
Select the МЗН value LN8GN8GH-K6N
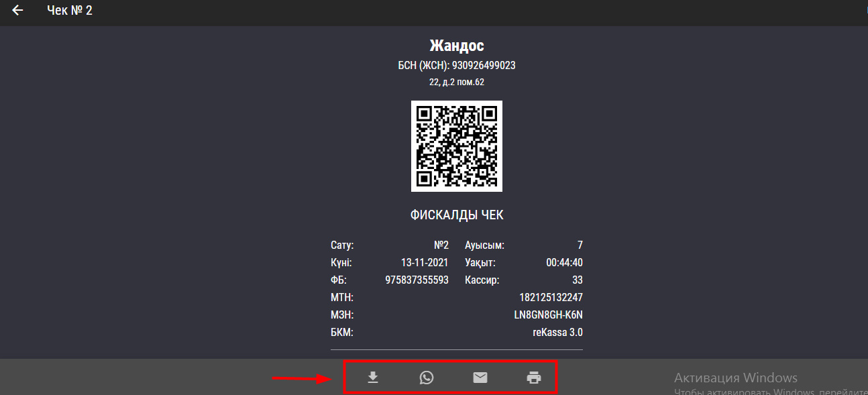[x=548, y=315]
